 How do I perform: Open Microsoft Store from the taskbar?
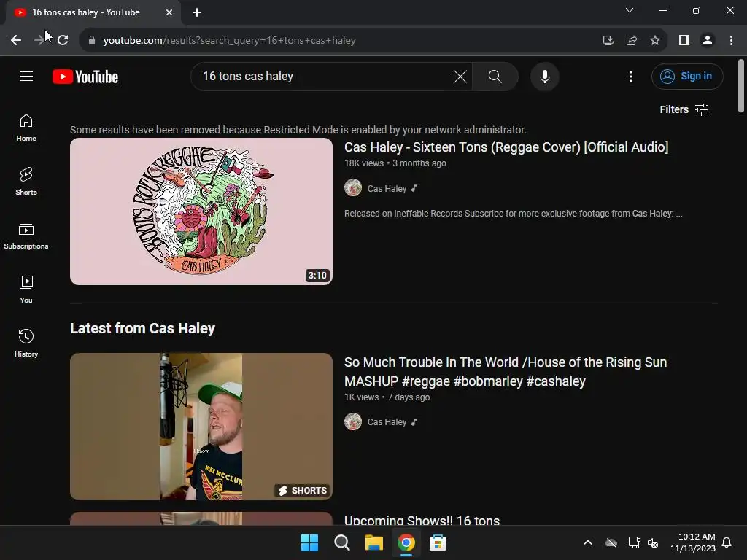tap(438, 542)
